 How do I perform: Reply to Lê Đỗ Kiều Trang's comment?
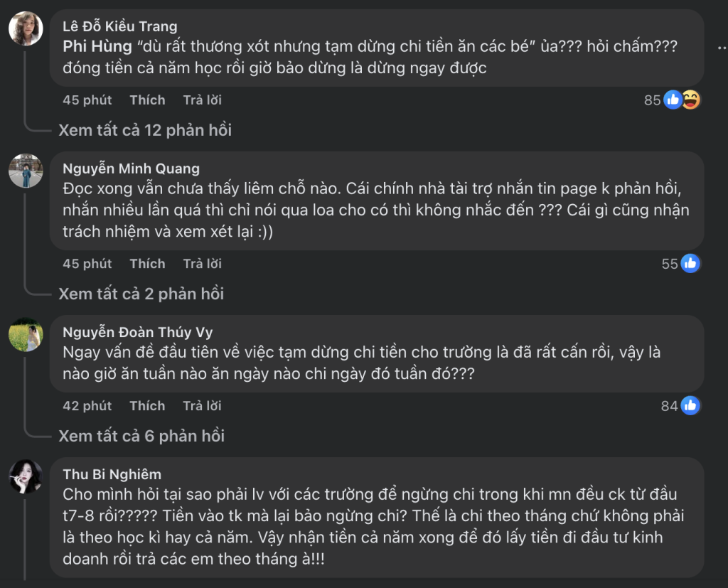(x=203, y=100)
